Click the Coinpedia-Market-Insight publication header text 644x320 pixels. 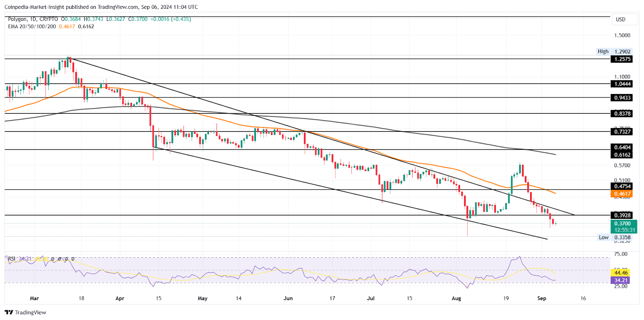coord(101,7)
